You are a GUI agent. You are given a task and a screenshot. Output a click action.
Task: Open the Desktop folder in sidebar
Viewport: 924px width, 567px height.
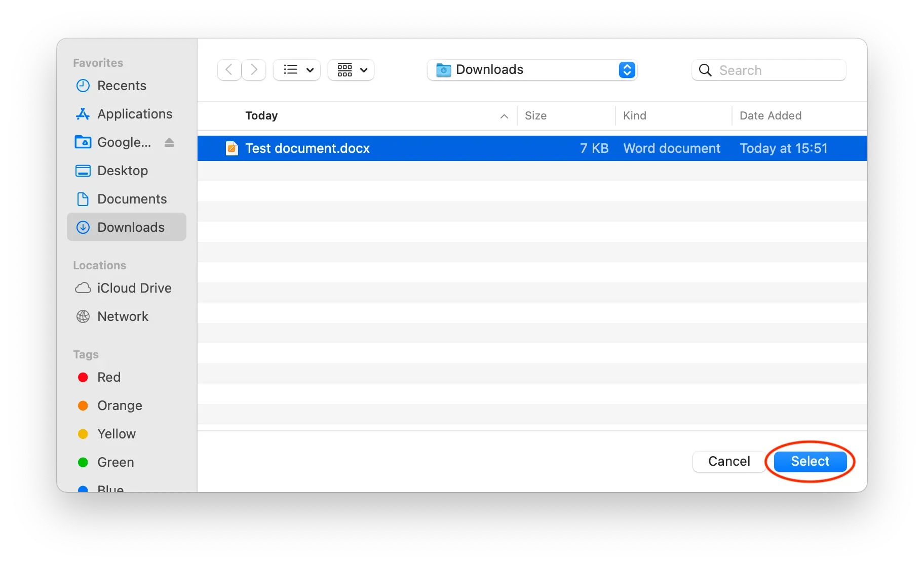(122, 171)
